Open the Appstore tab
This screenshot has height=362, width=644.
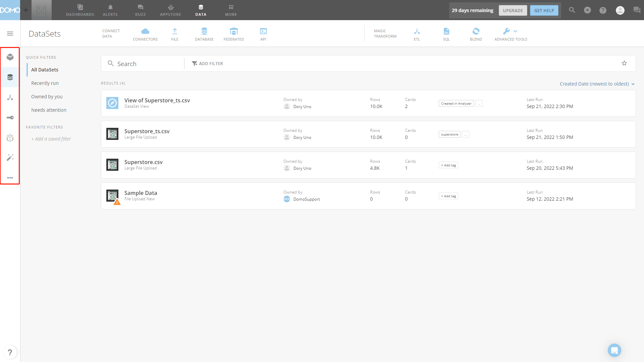pos(171,10)
